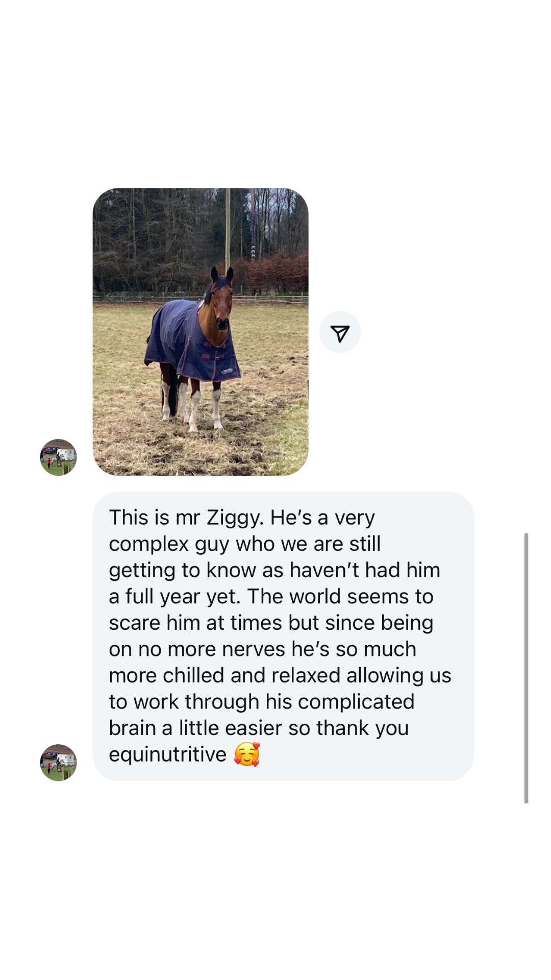The width and height of the screenshot is (551, 980).
Task: Open sender's profile picture beside the photo
Action: 59,457
